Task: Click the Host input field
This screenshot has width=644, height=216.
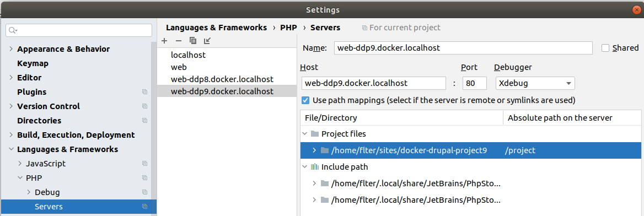Action: 373,83
